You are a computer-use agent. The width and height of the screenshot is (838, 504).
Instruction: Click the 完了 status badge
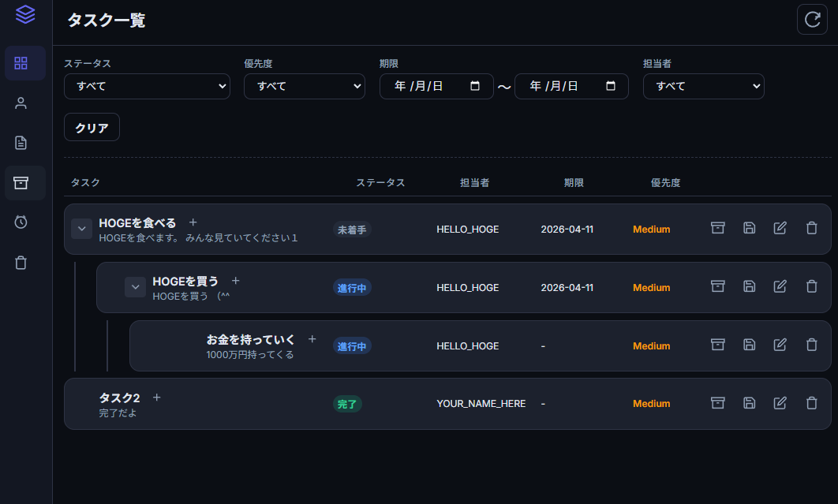347,404
